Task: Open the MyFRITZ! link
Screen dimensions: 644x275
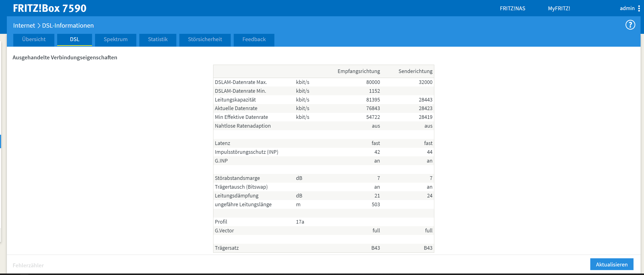Action: click(x=559, y=9)
